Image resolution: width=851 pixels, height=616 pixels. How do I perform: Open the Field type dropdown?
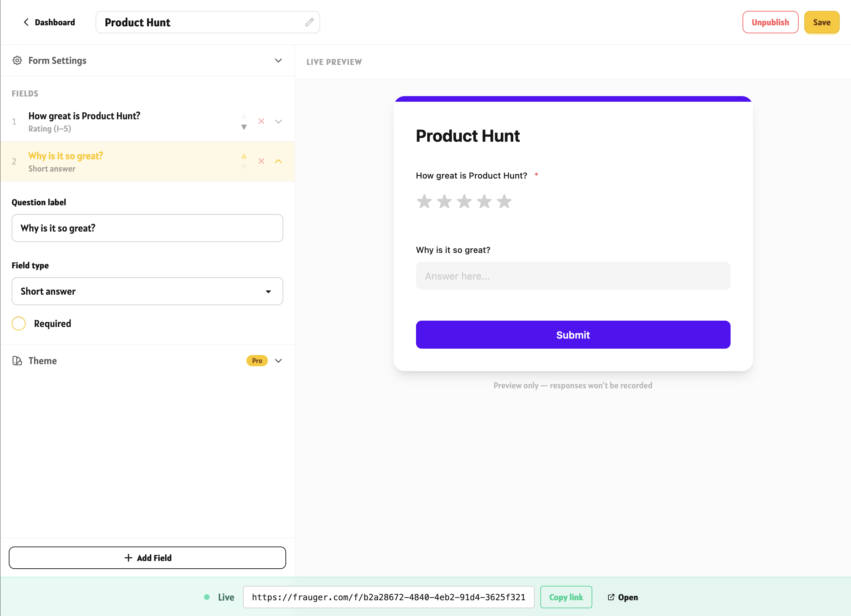[x=147, y=291]
